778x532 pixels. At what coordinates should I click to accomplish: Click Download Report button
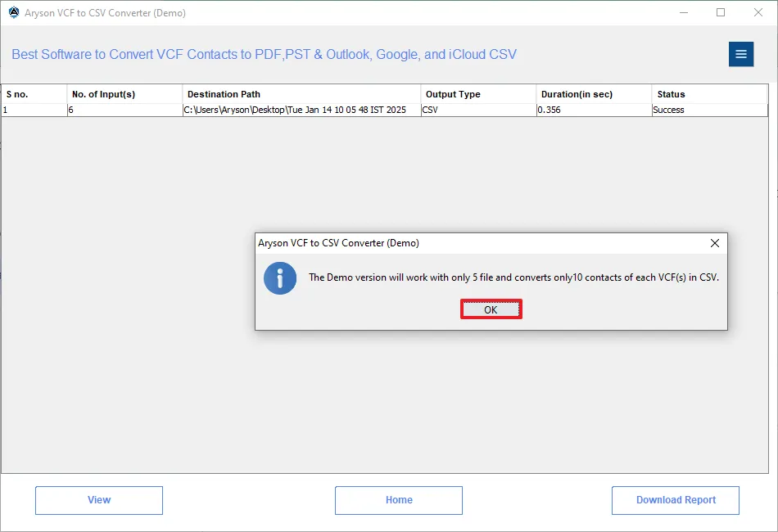point(676,500)
